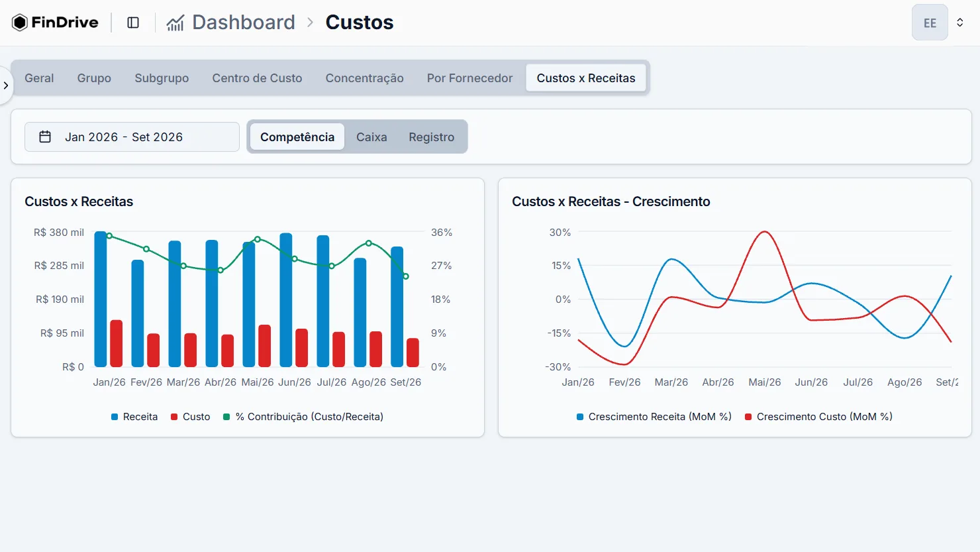Click the red Custo legend swatch
This screenshot has width=980, height=552.
tap(174, 417)
